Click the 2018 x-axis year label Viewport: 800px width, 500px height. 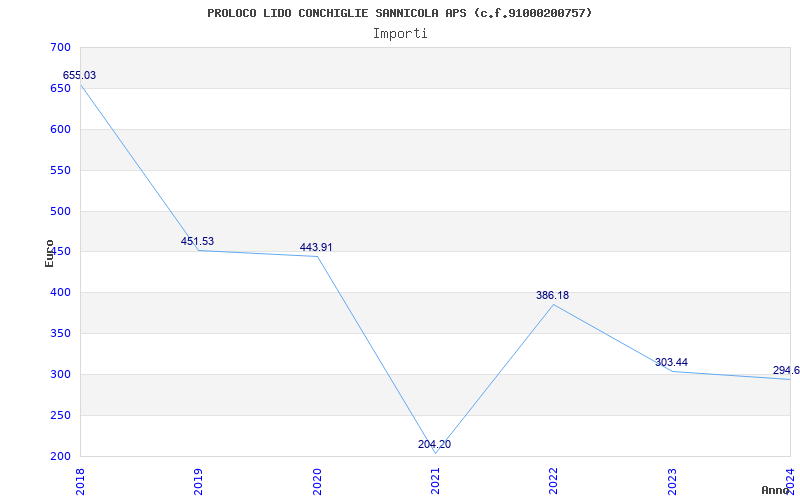click(x=80, y=482)
